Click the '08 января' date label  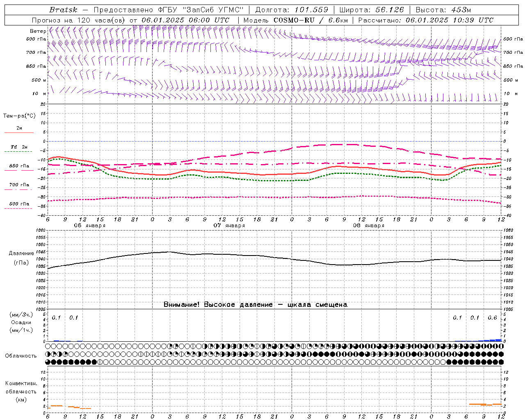click(x=368, y=226)
